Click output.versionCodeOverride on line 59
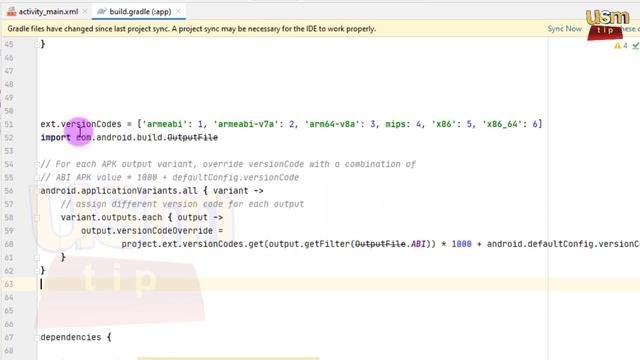Screen dimensions: 640x360 pyautogui.click(x=147, y=231)
